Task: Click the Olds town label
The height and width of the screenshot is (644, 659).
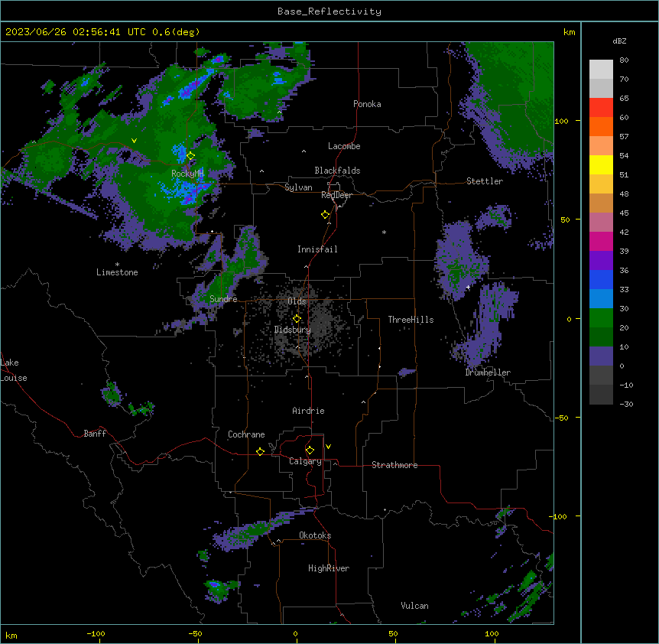Action: coord(297,301)
